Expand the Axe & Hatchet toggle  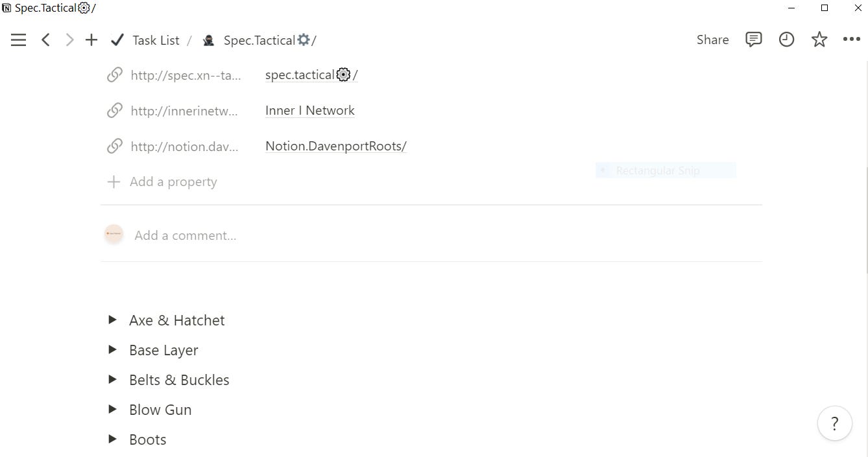(x=112, y=320)
